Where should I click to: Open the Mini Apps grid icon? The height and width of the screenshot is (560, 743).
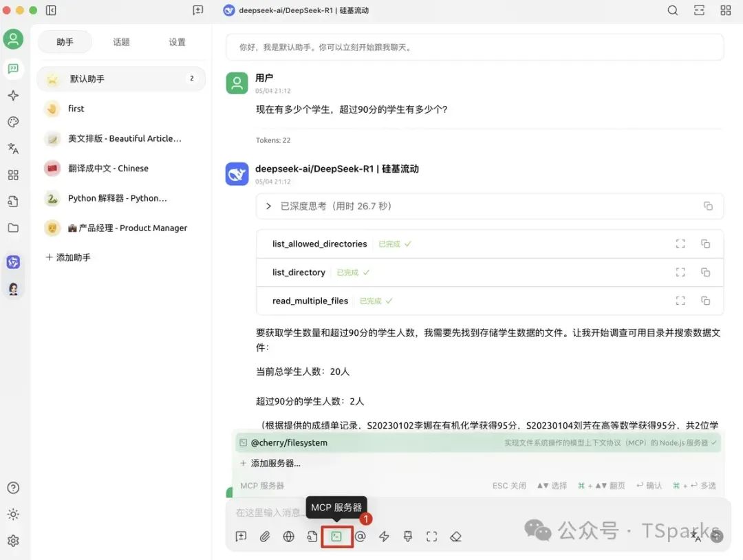point(14,175)
